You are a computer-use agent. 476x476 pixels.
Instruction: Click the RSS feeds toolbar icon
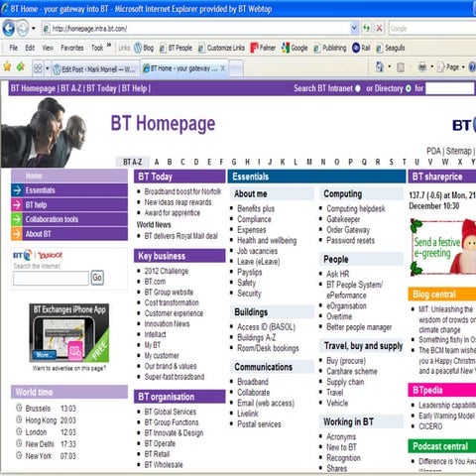click(x=401, y=67)
